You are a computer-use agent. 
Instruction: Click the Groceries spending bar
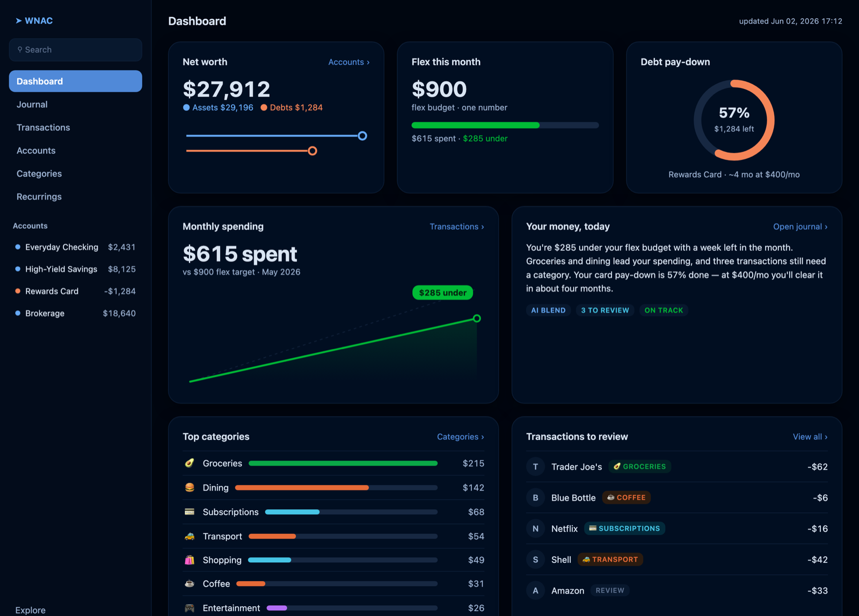click(343, 463)
